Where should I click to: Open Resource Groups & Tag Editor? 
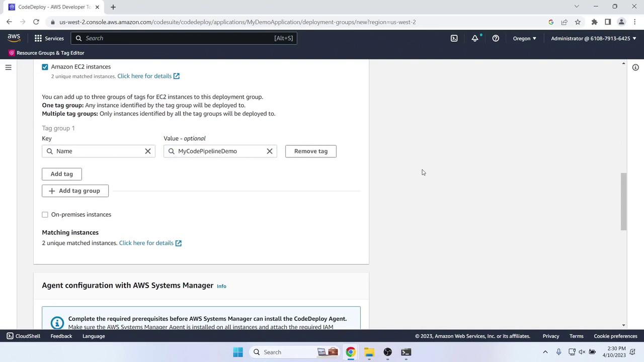coord(46,53)
